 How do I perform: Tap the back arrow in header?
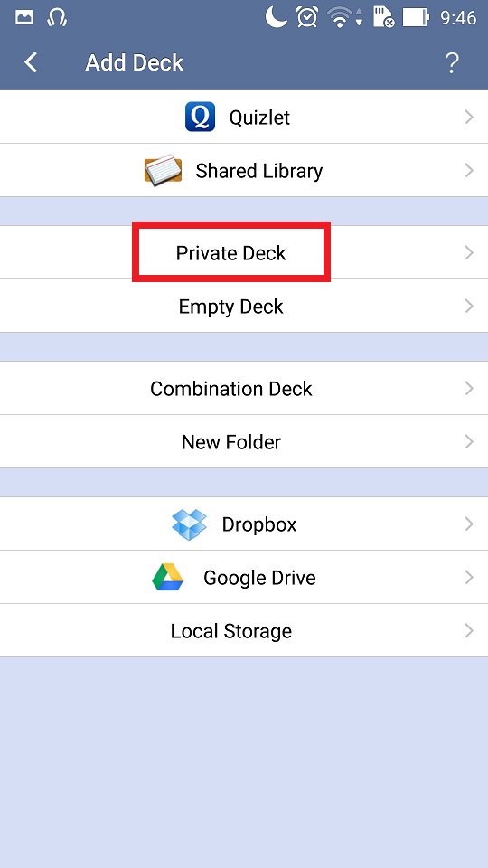(31, 62)
